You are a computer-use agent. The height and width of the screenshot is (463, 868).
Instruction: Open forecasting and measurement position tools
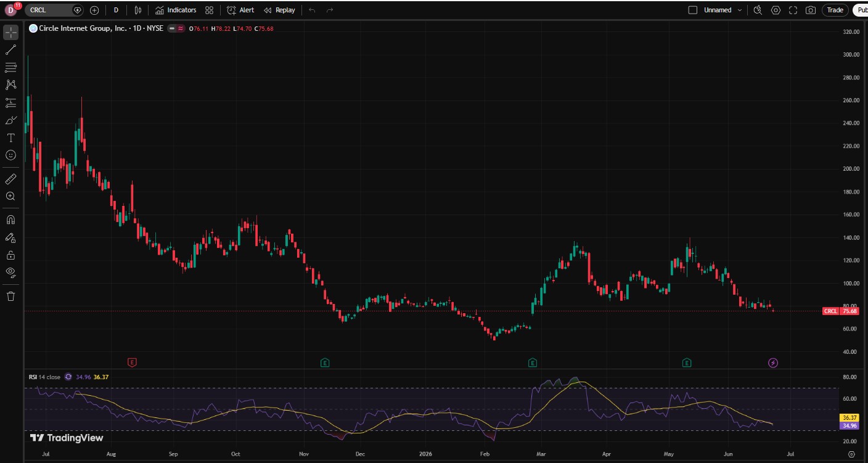pyautogui.click(x=11, y=102)
